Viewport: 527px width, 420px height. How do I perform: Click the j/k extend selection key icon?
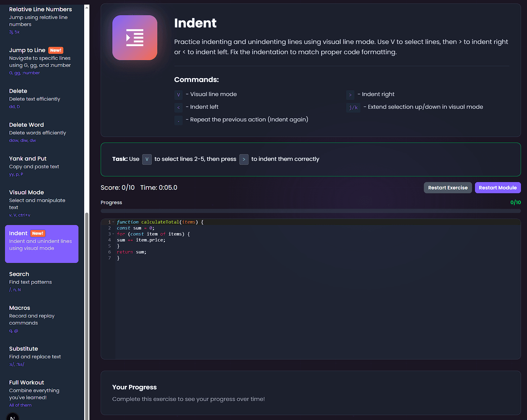click(353, 107)
